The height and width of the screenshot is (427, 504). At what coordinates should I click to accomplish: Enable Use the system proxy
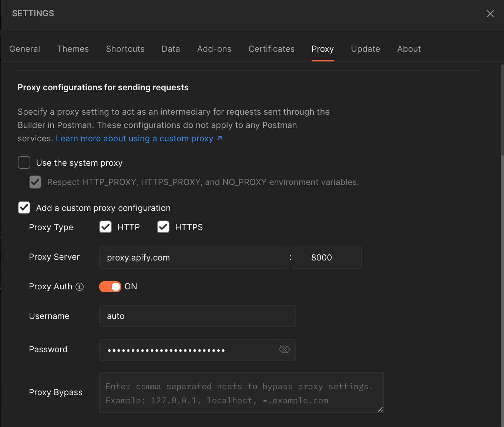point(24,162)
